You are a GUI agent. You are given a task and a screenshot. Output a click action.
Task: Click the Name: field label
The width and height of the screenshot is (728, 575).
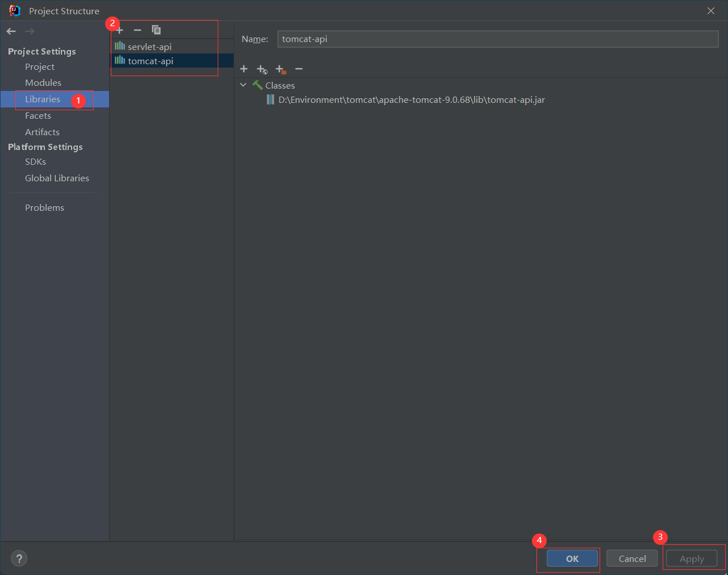pyautogui.click(x=255, y=39)
